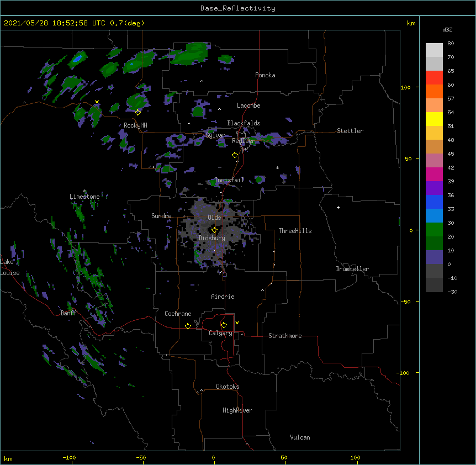476x465 pixels.
Task: Select the white 70 dBZ color swatch
Action: (434, 50)
